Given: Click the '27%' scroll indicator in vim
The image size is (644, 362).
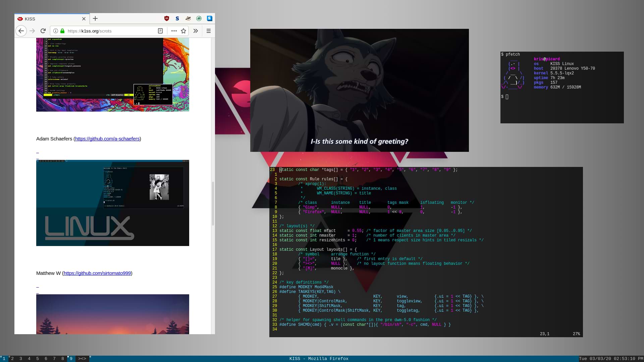Looking at the screenshot, I should [576, 334].
